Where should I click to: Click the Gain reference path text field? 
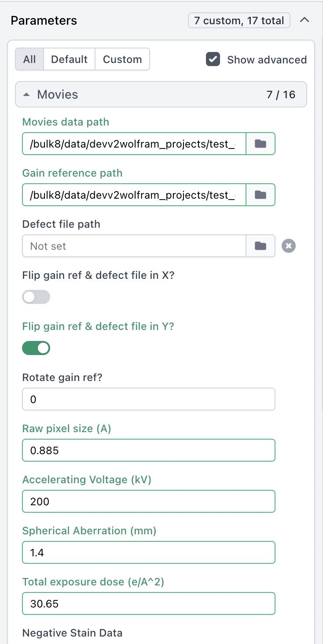[134, 195]
